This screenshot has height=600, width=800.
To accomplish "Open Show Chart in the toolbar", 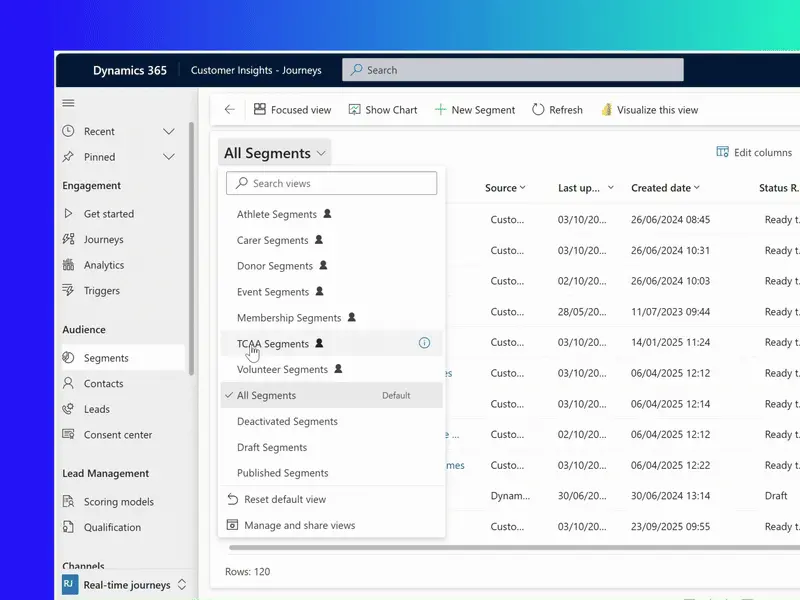I will (383, 110).
